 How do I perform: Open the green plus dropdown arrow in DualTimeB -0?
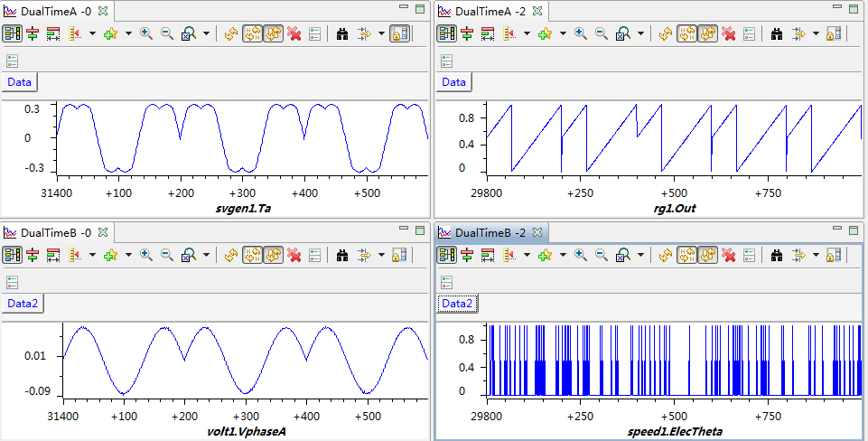pos(128,255)
